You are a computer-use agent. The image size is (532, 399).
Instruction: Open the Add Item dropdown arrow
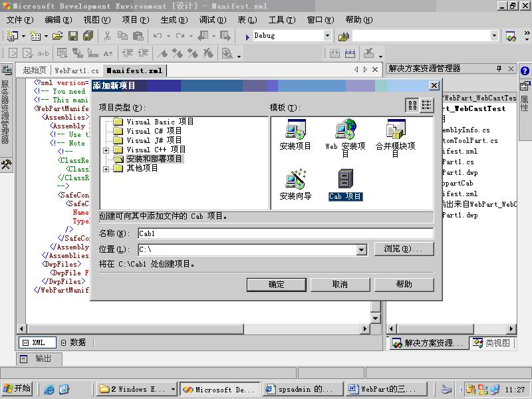(x=46, y=36)
